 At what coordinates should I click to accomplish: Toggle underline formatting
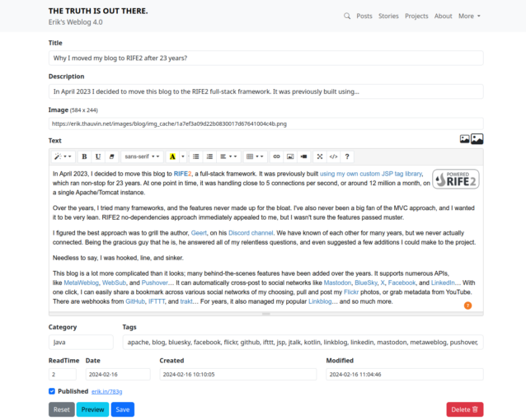(x=98, y=156)
